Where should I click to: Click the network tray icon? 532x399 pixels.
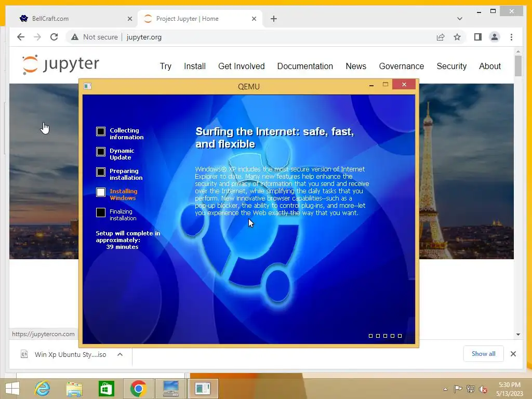point(470,389)
